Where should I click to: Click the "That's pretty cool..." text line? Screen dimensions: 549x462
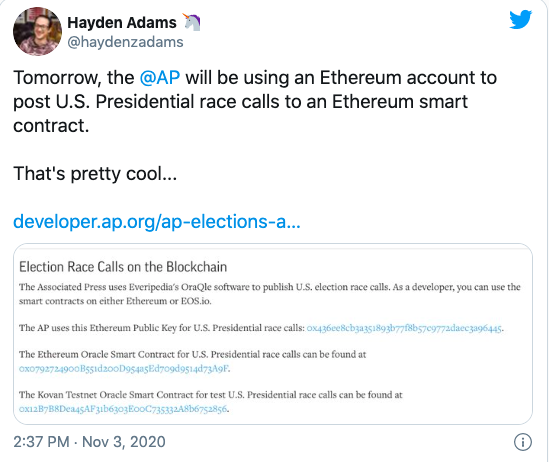click(95, 174)
